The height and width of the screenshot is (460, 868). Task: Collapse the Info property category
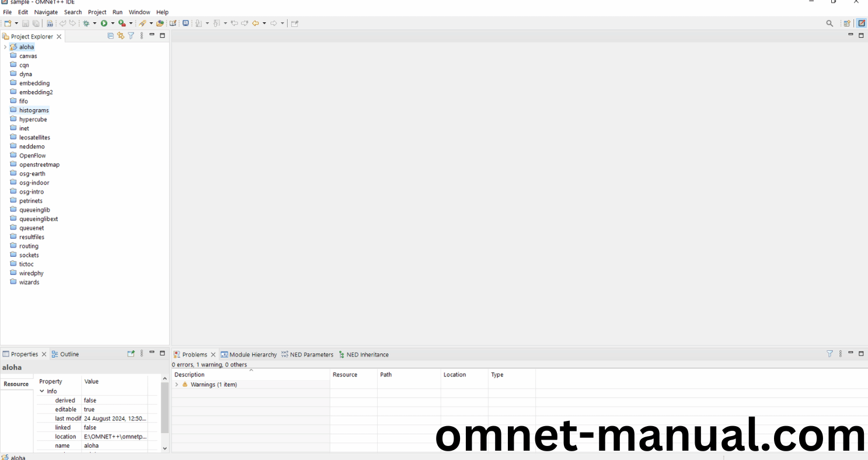(42, 391)
